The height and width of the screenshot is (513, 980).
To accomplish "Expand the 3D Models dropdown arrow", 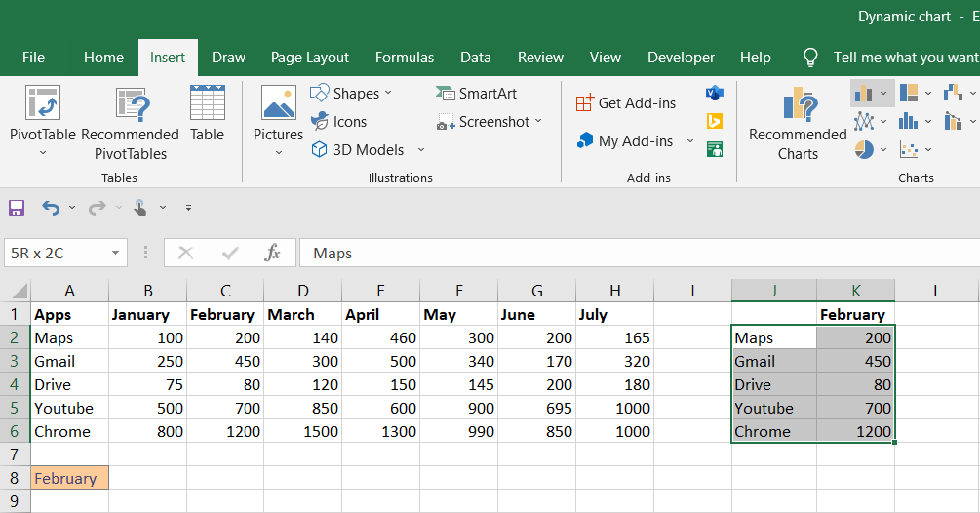I will pyautogui.click(x=421, y=149).
